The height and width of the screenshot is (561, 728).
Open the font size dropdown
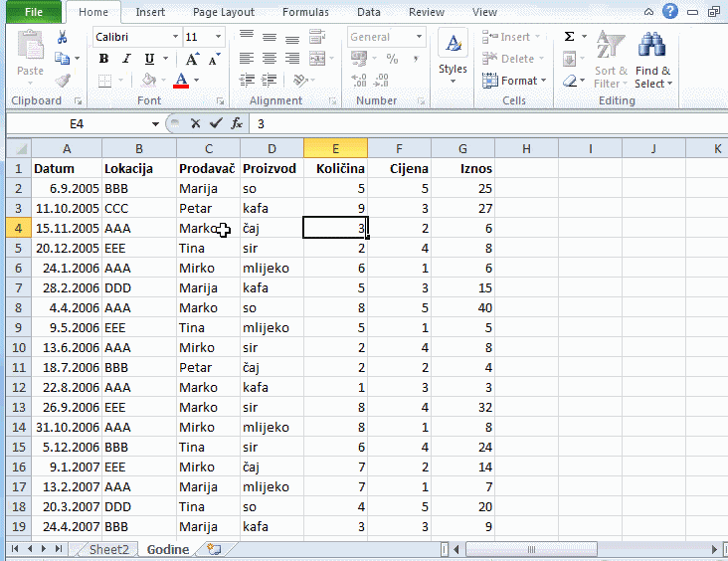pos(219,37)
